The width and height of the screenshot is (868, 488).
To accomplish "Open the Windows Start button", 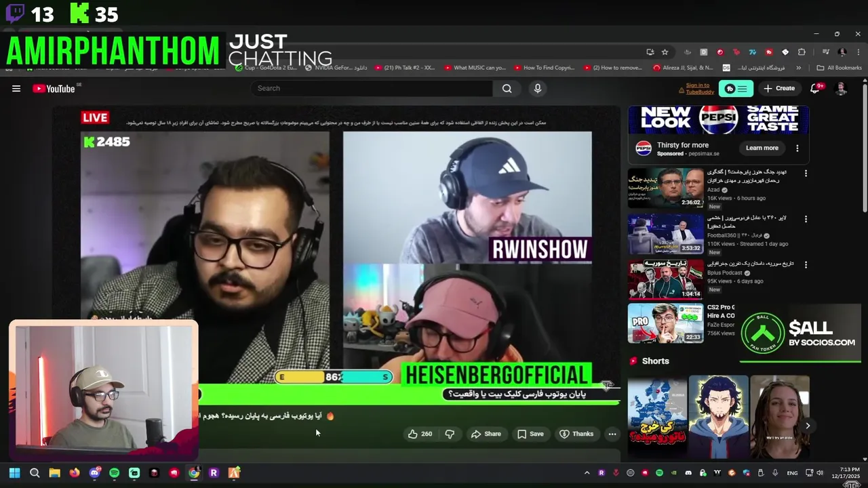I will tap(14, 472).
